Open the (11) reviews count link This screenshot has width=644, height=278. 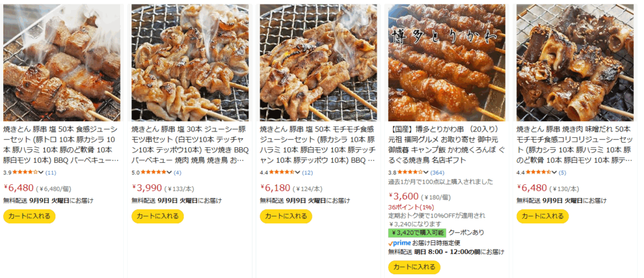click(x=50, y=172)
